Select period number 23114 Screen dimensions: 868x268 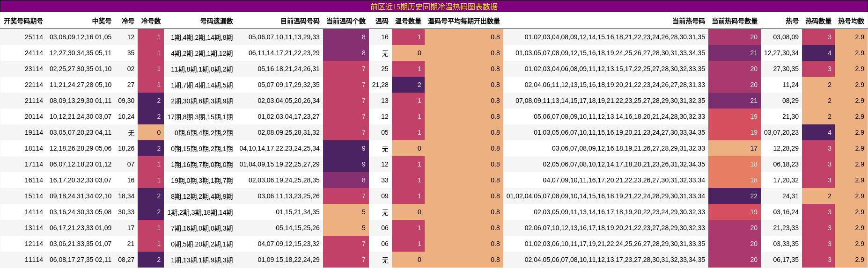(34, 69)
